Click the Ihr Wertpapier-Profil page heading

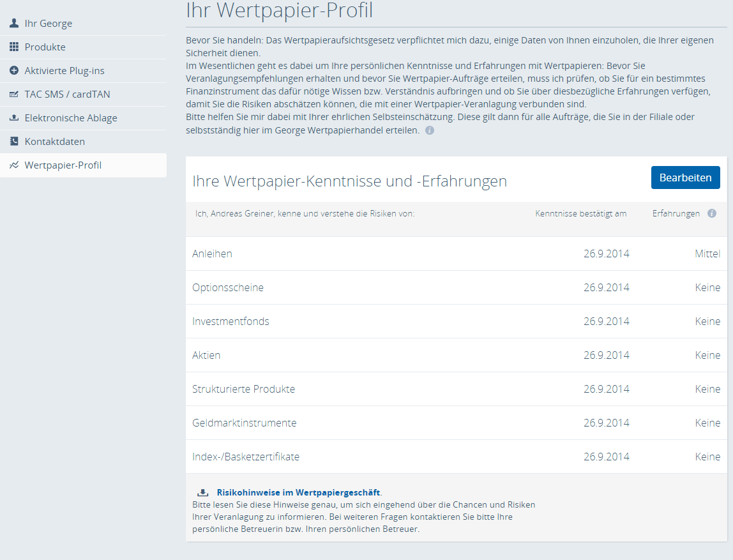coord(280,10)
